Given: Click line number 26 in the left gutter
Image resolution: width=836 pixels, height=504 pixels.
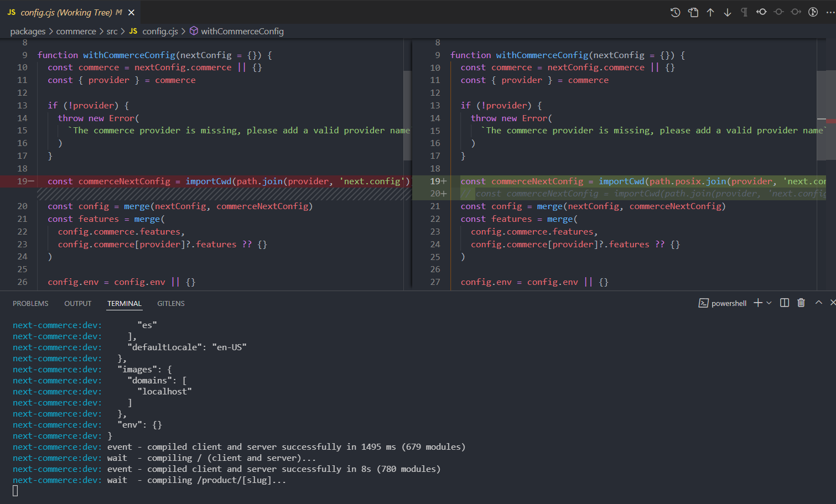Looking at the screenshot, I should [22, 282].
